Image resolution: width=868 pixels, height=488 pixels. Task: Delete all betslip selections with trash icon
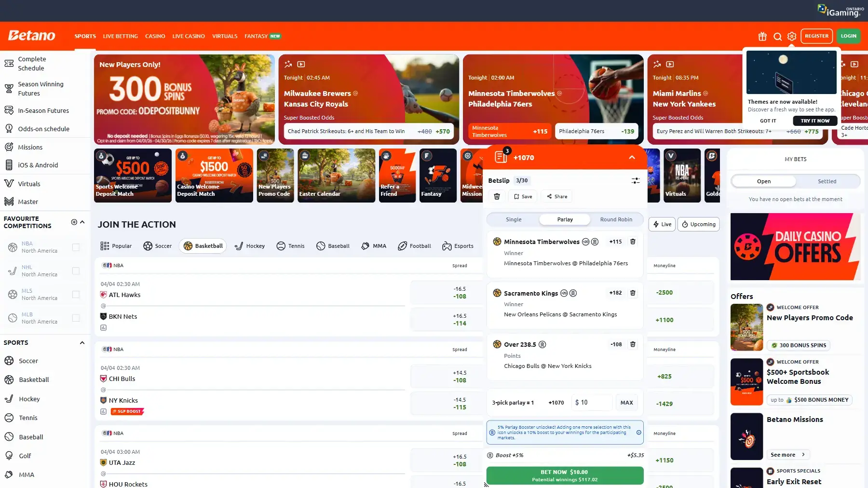tap(497, 196)
